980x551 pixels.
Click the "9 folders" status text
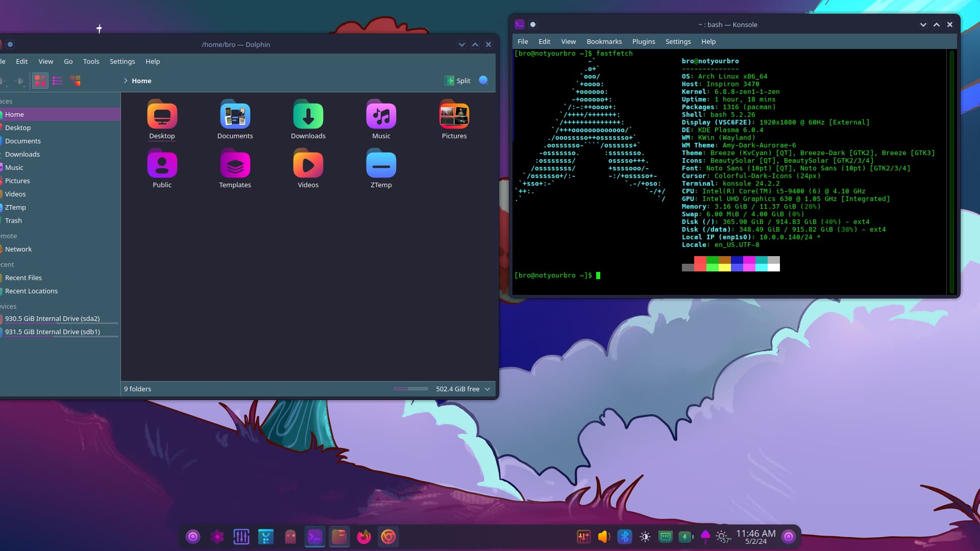[x=138, y=389]
